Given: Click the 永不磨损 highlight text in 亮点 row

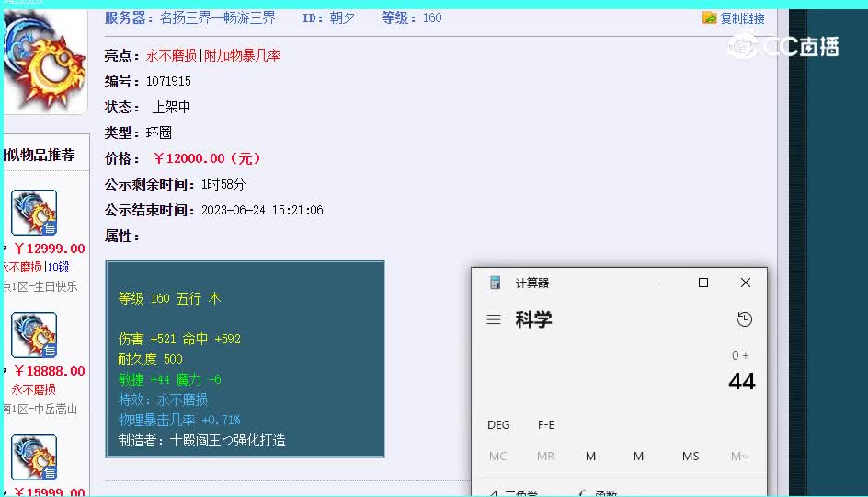Looking at the screenshot, I should tap(171, 55).
